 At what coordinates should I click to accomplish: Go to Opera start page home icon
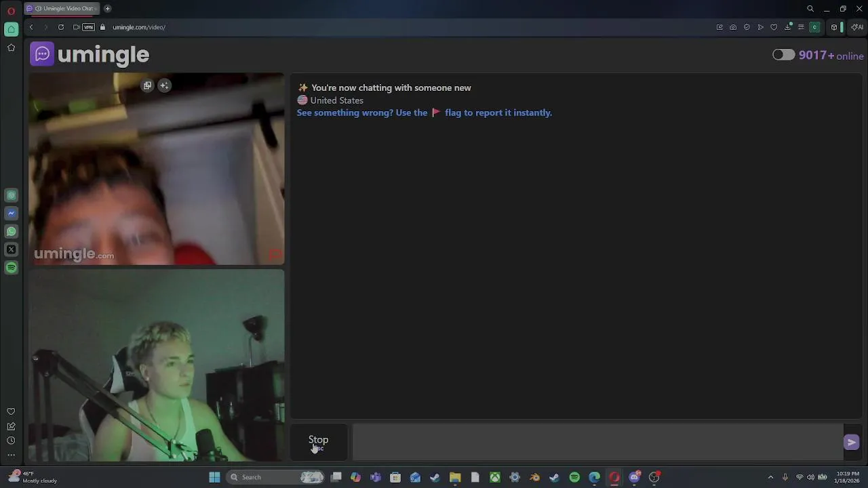(x=11, y=29)
